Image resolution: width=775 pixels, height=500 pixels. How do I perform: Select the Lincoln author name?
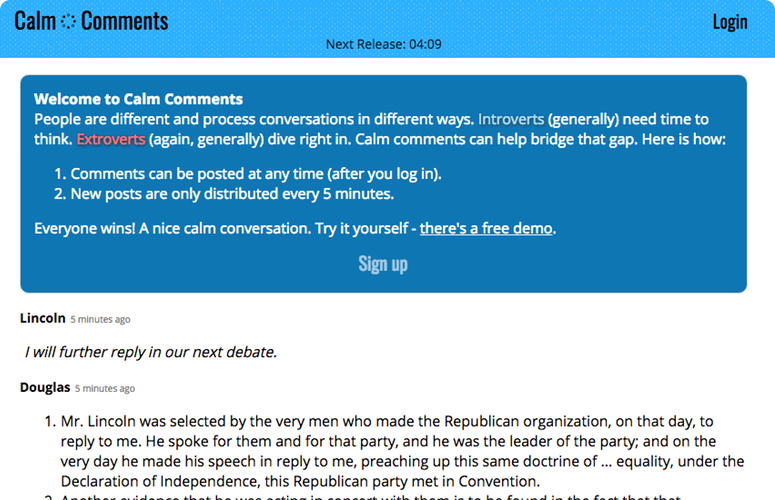[42, 318]
